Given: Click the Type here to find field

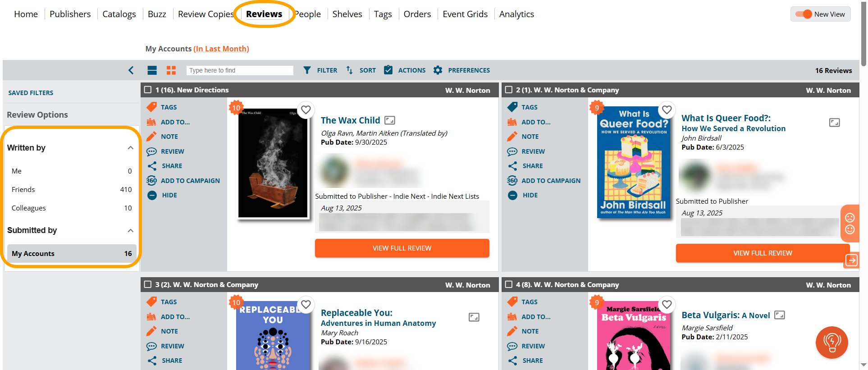Looking at the screenshot, I should click(x=240, y=70).
